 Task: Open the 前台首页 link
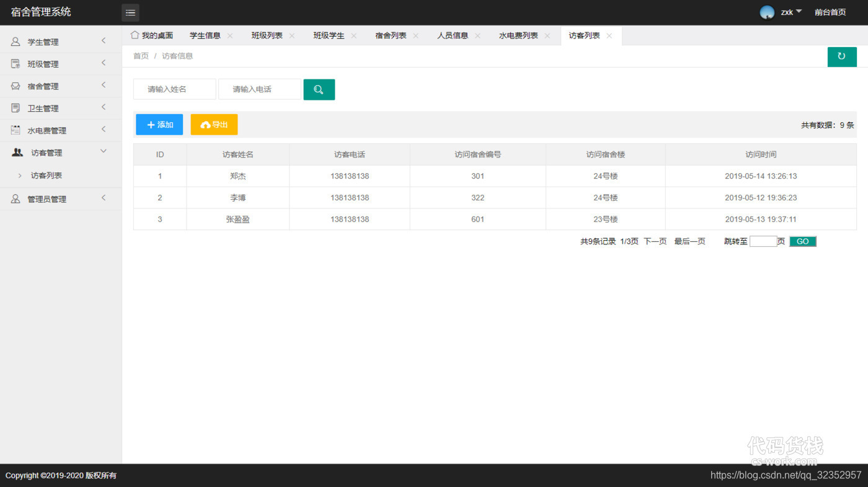click(830, 12)
